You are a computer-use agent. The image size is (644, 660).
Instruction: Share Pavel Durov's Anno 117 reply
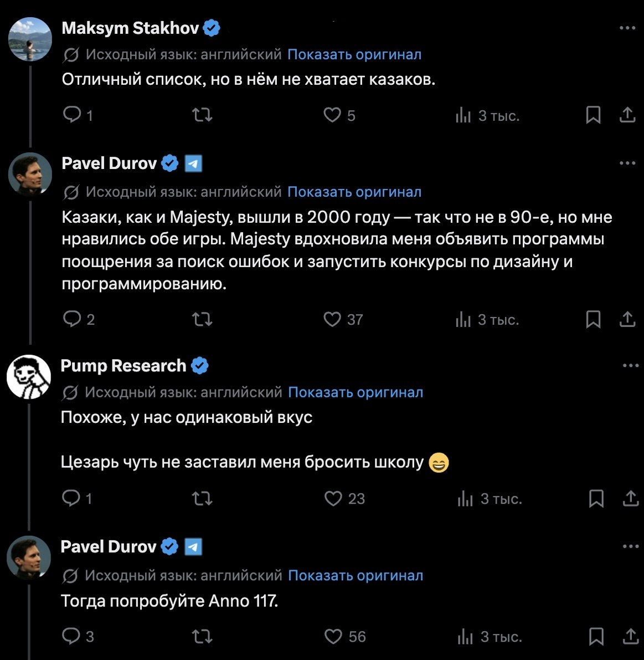click(x=630, y=636)
